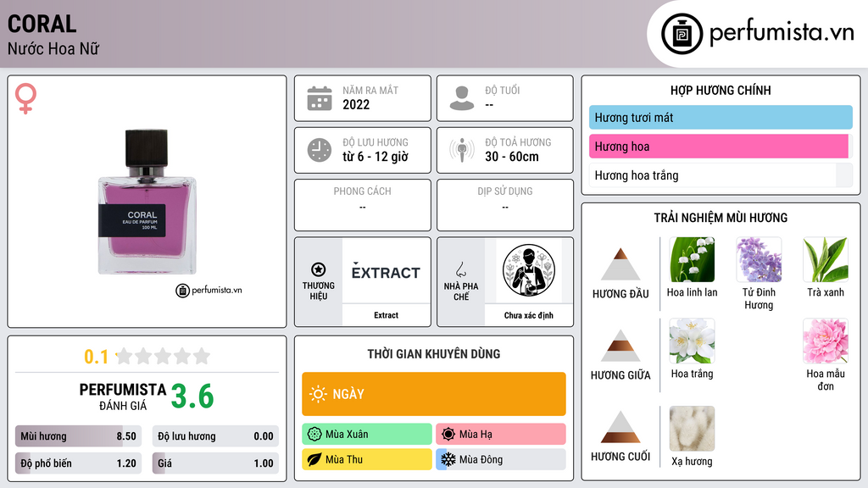Click the Phong cách card
The height and width of the screenshot is (488, 868).
[363, 205]
